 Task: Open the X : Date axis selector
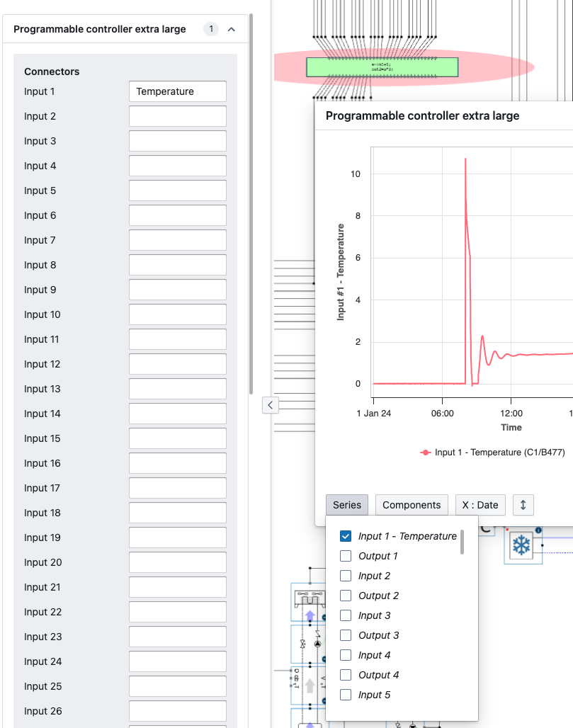pos(480,505)
